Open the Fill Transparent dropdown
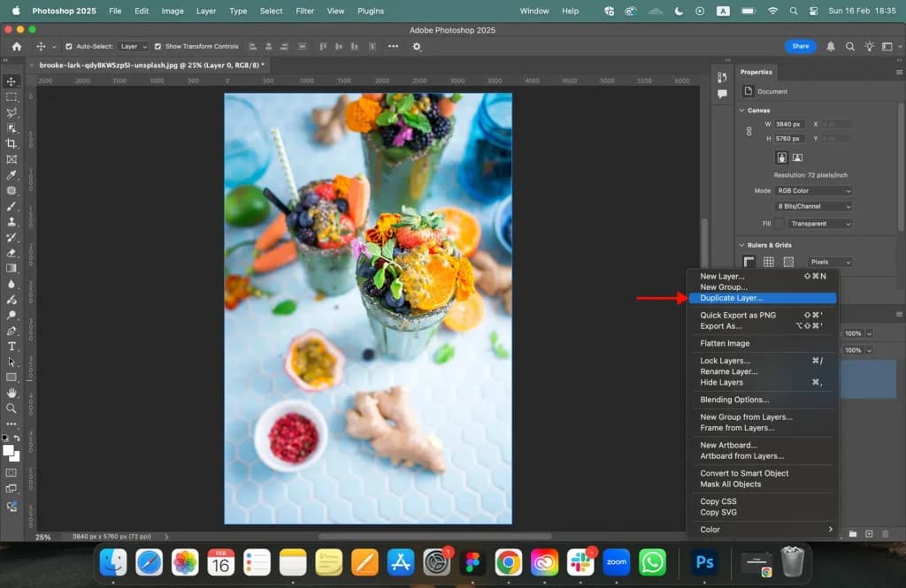The image size is (906, 588). pos(819,224)
